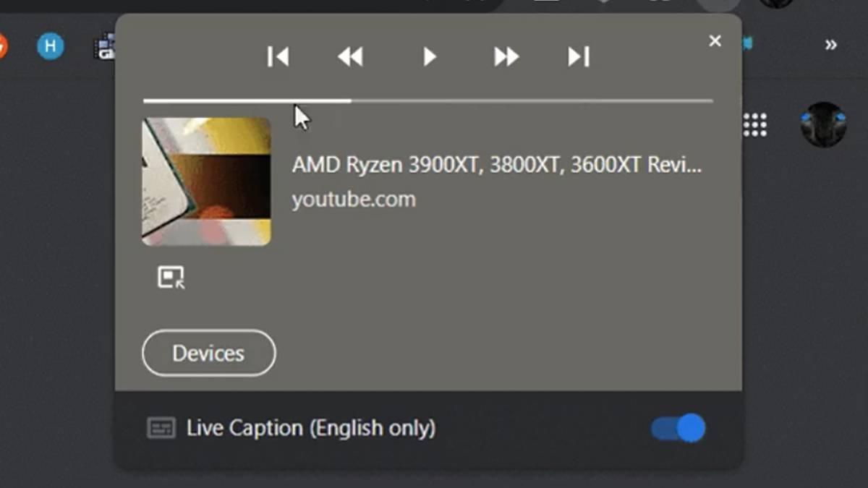Screen dimensions: 868x488
Task: Open the Google account avatar
Action: [x=823, y=124]
